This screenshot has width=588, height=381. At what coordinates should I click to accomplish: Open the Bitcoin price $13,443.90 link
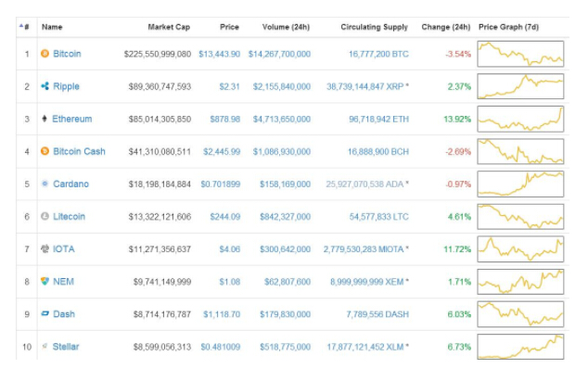click(x=220, y=54)
